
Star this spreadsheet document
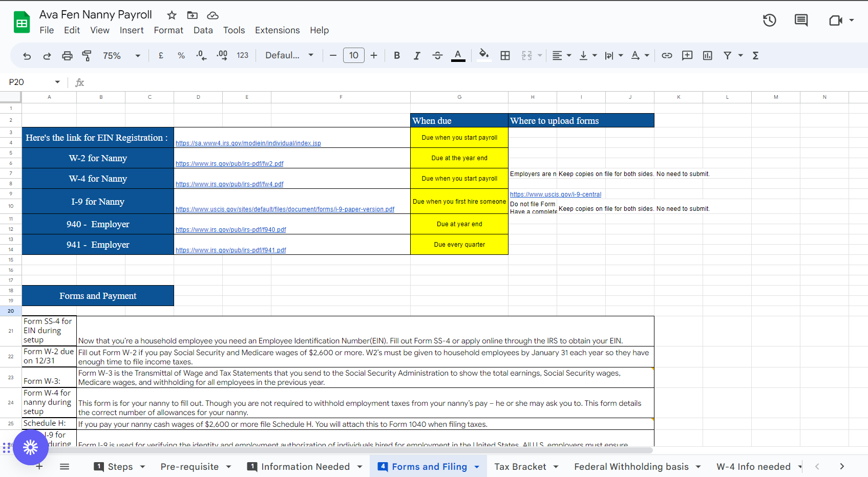(172, 15)
